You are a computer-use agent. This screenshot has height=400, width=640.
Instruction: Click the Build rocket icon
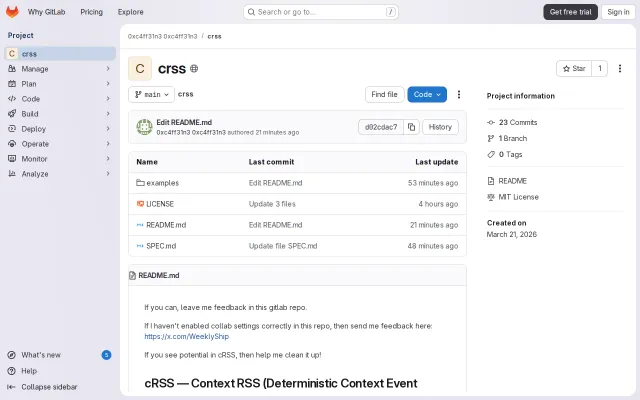(x=12, y=113)
